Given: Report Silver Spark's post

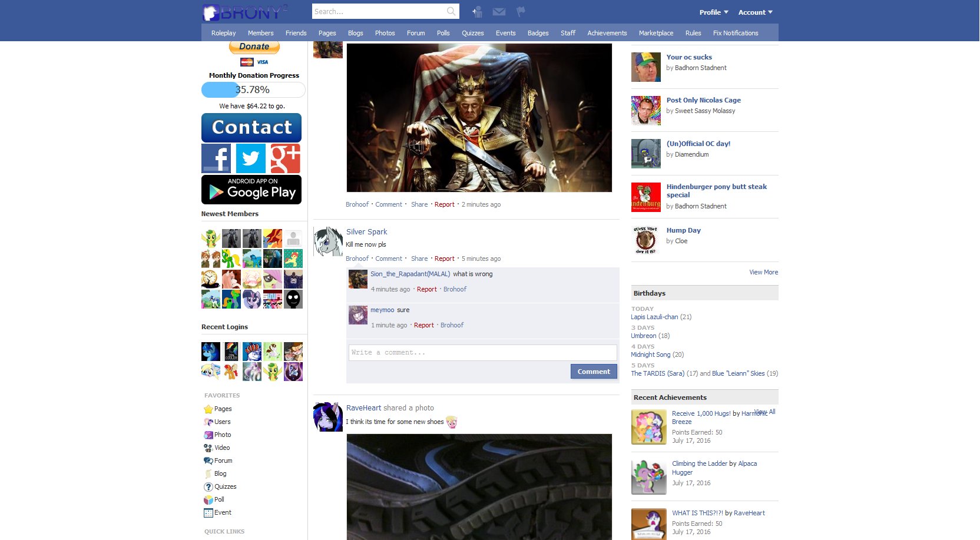Looking at the screenshot, I should click(444, 259).
